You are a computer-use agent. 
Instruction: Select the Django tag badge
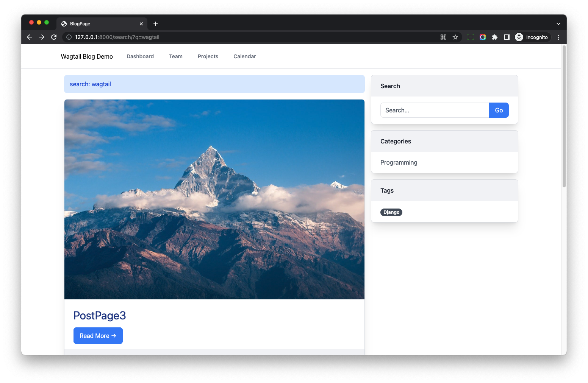pos(391,212)
